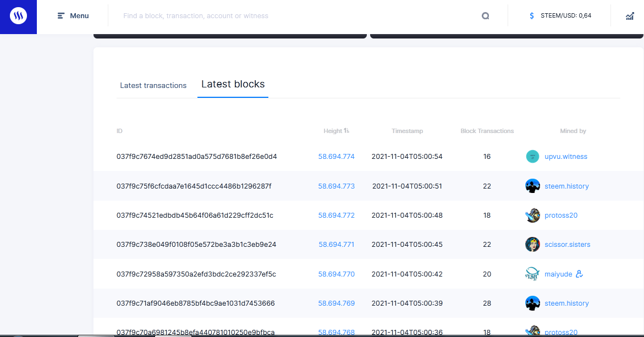This screenshot has height=337, width=644.
Task: Open steem.history link on block 58.694.773
Action: tap(567, 186)
